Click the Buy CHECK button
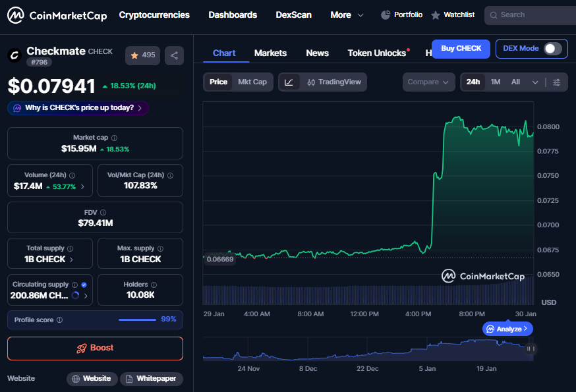 pyautogui.click(x=461, y=49)
